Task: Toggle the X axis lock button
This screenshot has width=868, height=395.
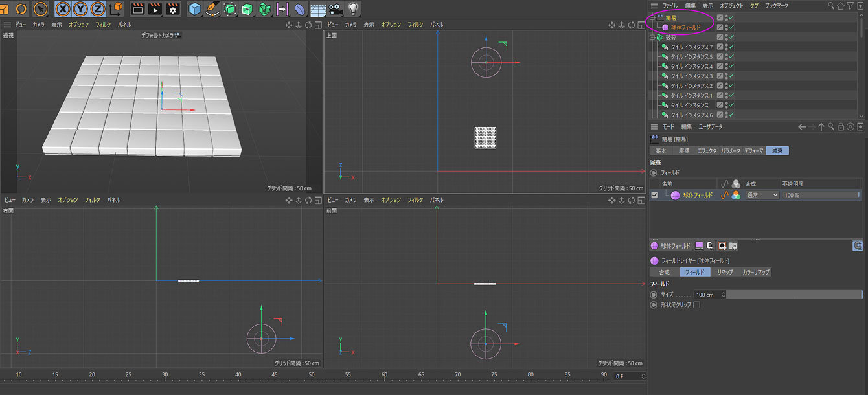Action: (x=63, y=9)
